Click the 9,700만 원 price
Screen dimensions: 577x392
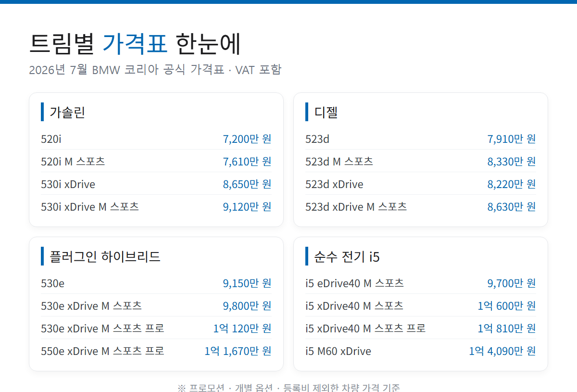512,283
